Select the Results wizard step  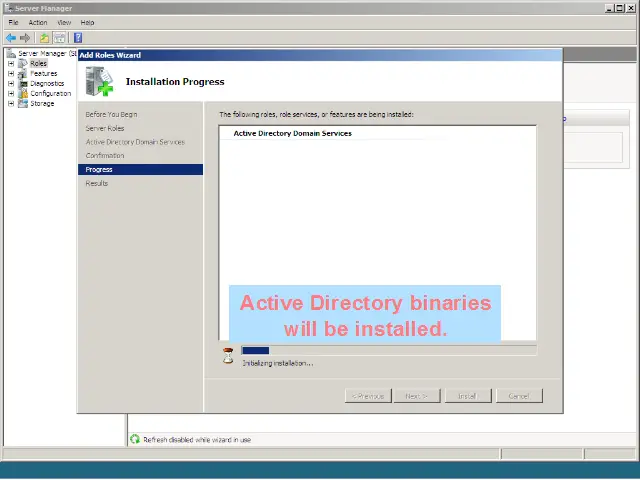(97, 183)
